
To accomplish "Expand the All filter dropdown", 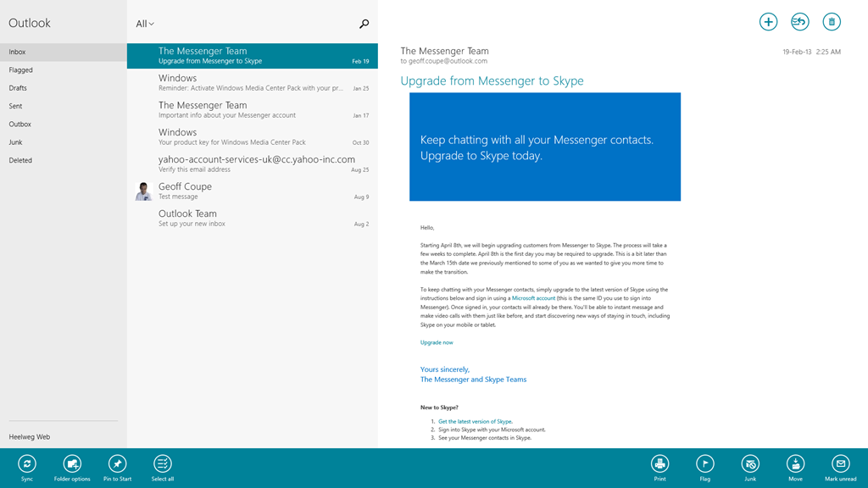I will [x=145, y=24].
